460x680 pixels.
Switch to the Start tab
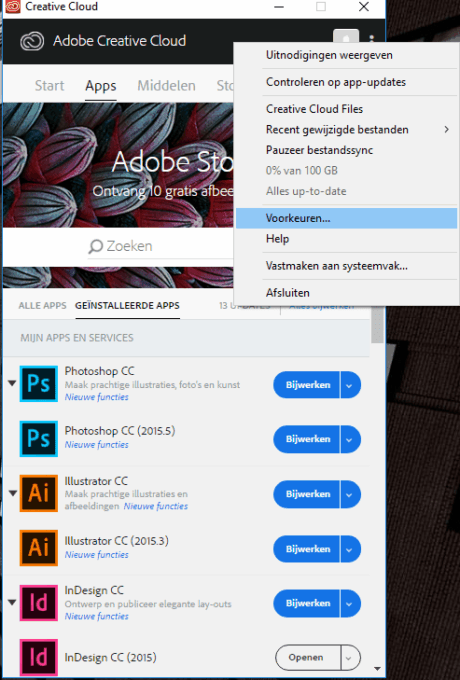49,85
